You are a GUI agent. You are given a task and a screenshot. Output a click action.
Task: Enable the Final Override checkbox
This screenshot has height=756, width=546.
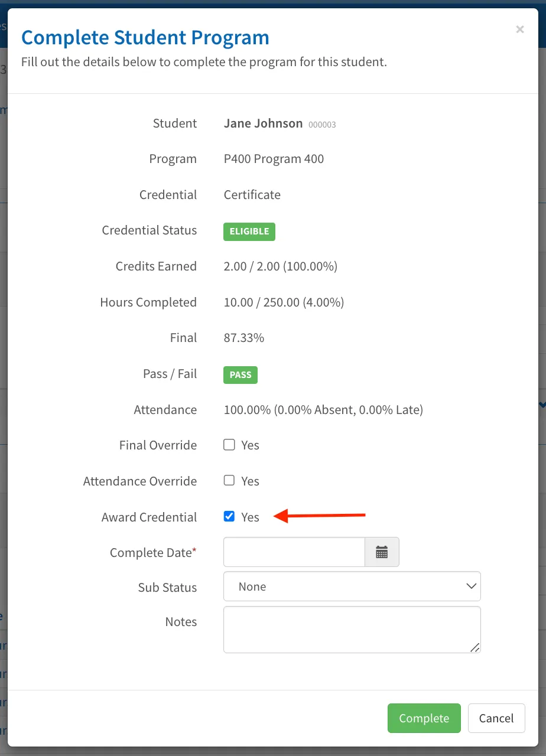[229, 445]
